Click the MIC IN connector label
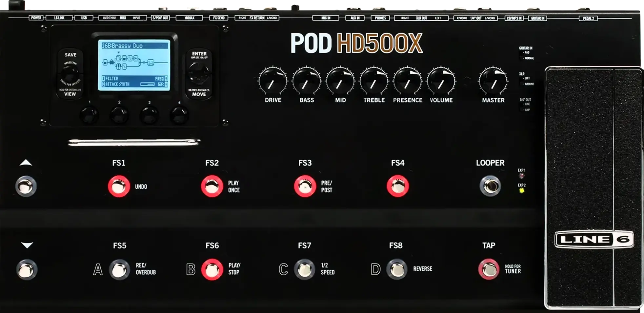This screenshot has height=313, width=644. 326,18
